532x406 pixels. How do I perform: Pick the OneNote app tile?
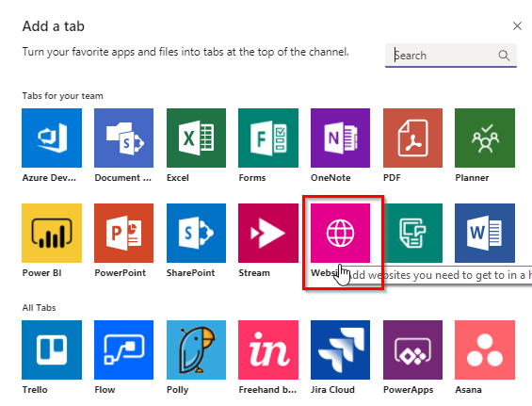coord(340,138)
